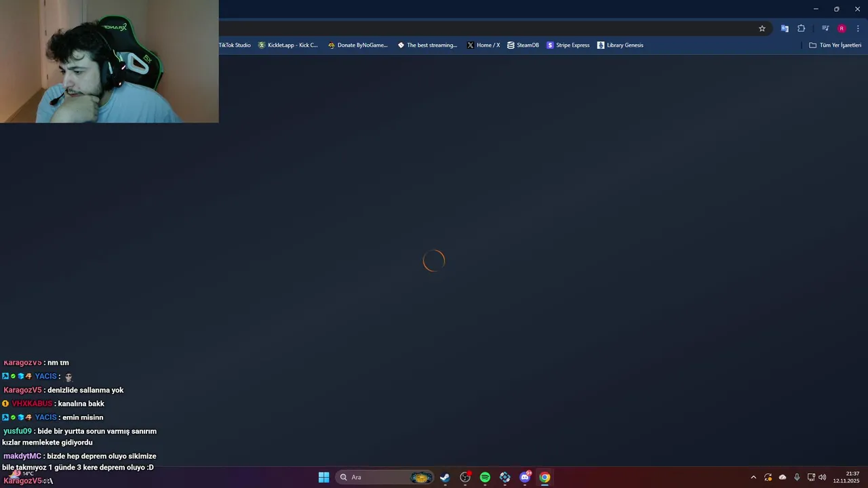868x488 pixels.
Task: Click the webcam overlay video
Action: point(109,61)
